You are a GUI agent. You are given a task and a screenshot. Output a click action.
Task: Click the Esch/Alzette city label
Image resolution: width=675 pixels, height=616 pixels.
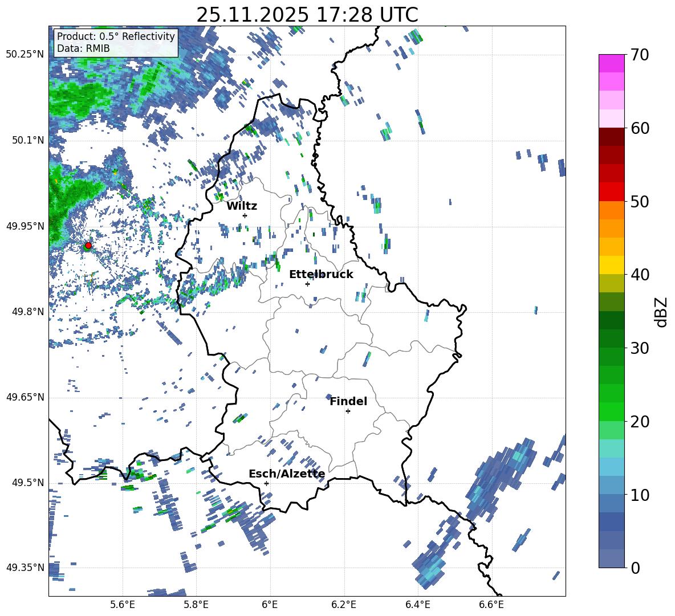[x=287, y=474]
